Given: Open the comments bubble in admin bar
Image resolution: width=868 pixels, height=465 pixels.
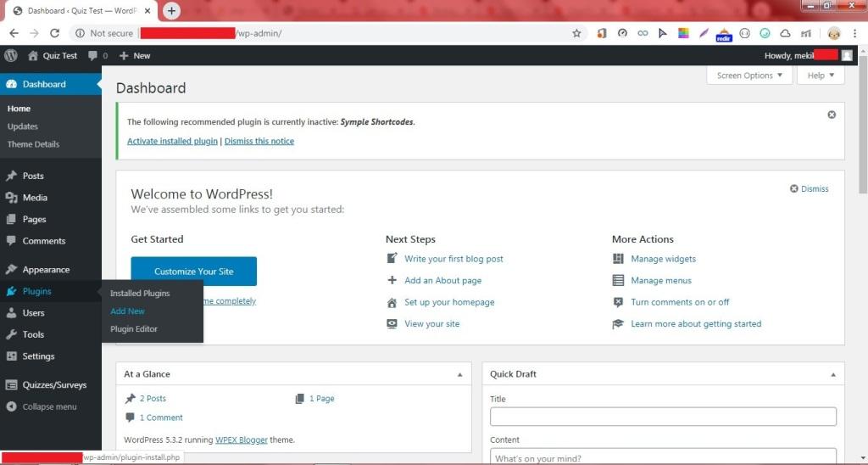Looking at the screenshot, I should click(x=97, y=55).
